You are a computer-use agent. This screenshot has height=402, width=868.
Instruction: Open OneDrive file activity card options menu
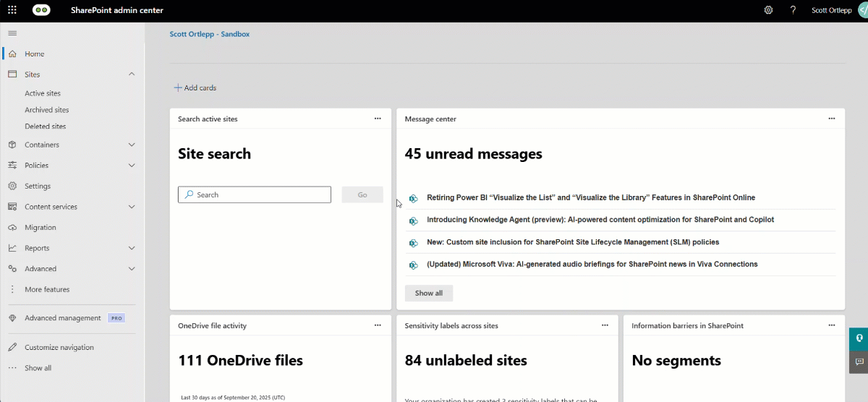pyautogui.click(x=378, y=325)
